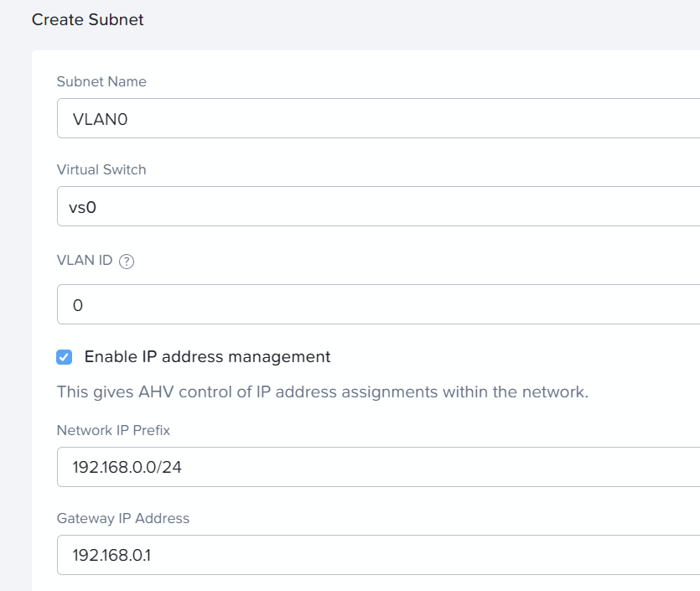Click the Create Subnet heading
Image resolution: width=700 pixels, height=591 pixels.
pyautogui.click(x=87, y=19)
